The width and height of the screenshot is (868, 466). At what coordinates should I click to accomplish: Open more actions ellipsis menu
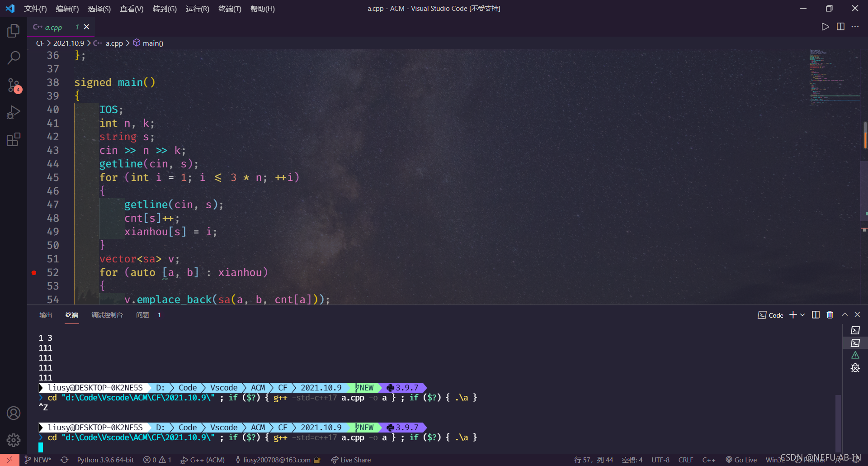click(x=856, y=27)
